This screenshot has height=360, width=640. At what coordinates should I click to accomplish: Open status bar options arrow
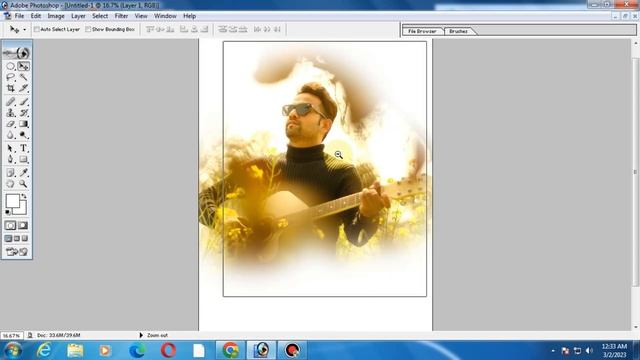click(141, 335)
